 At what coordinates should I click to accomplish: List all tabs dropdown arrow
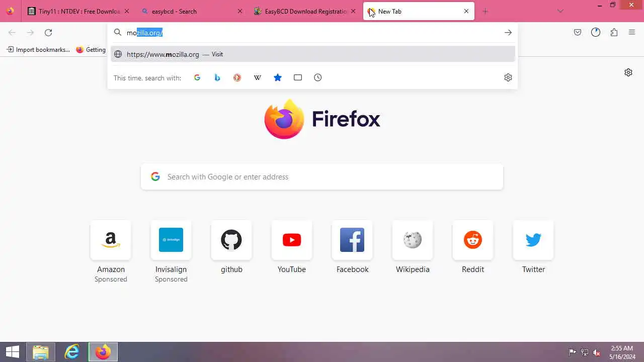(560, 11)
